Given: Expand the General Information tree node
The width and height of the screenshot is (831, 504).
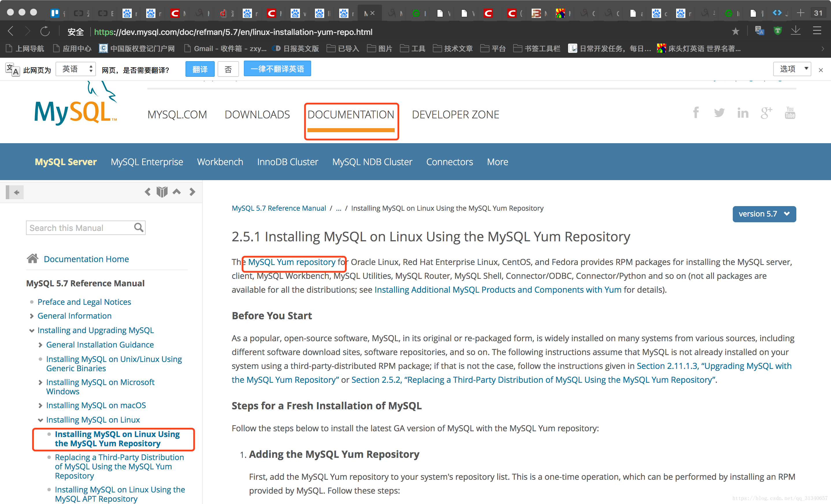Looking at the screenshot, I should coord(32,316).
